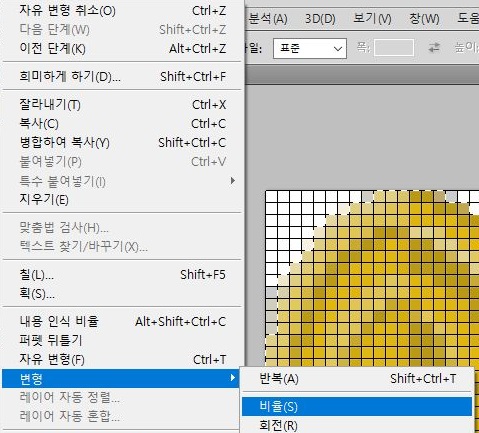Open the 보기(V) view menu

372,18
